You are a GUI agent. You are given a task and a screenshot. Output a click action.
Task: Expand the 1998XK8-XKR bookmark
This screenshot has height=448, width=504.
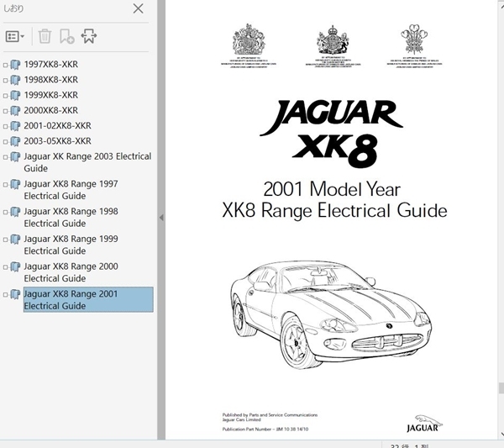[x=5, y=81]
